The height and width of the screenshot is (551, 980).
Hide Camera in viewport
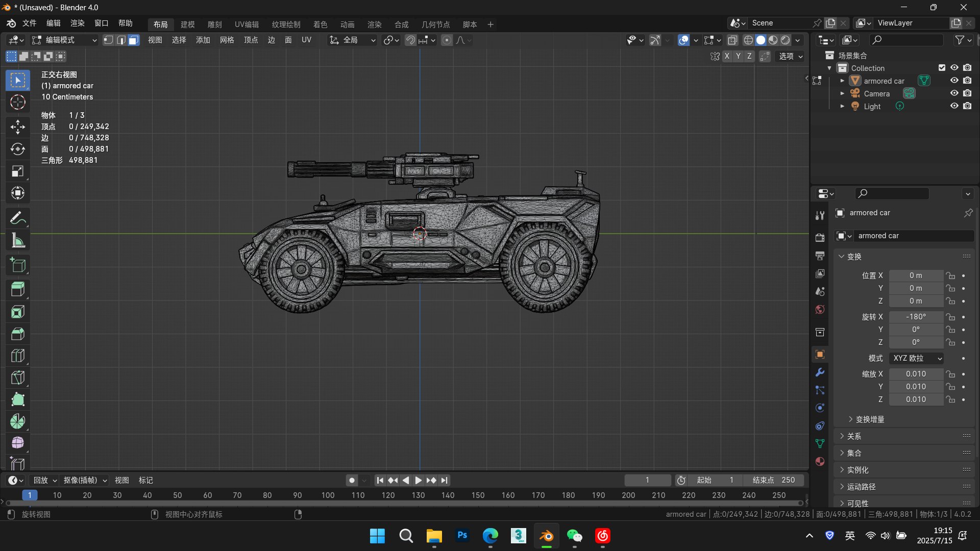tap(954, 93)
